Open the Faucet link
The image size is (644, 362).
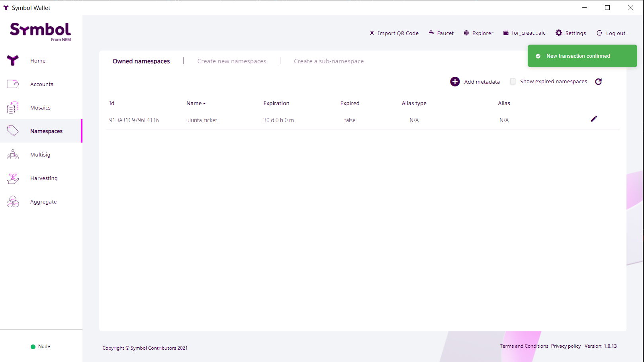click(x=445, y=33)
